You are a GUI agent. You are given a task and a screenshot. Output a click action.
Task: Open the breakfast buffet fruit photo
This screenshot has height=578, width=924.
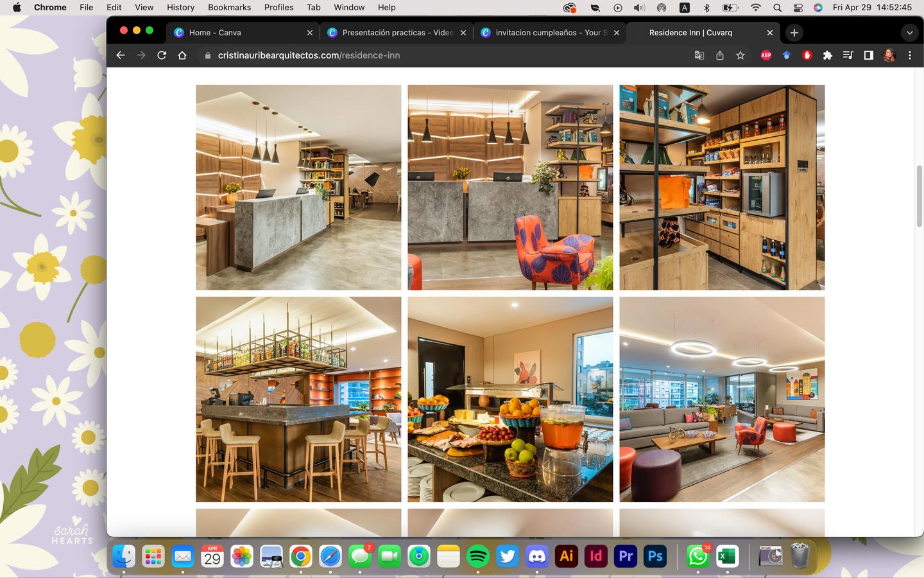[x=510, y=399]
